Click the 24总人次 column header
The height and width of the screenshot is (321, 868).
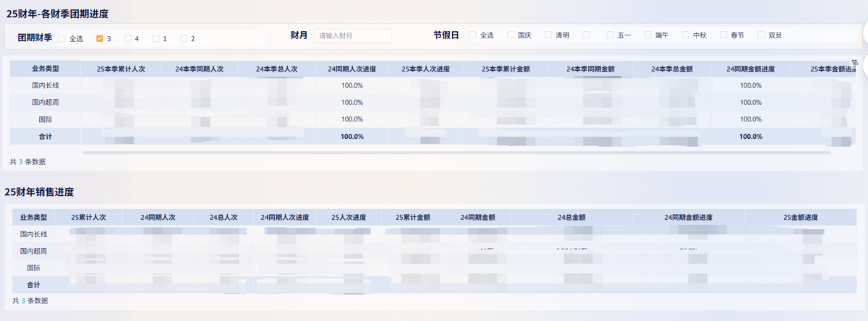point(224,217)
